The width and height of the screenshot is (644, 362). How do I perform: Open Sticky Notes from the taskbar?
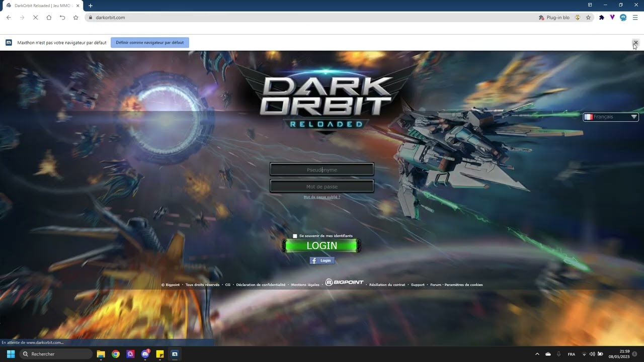pyautogui.click(x=160, y=354)
